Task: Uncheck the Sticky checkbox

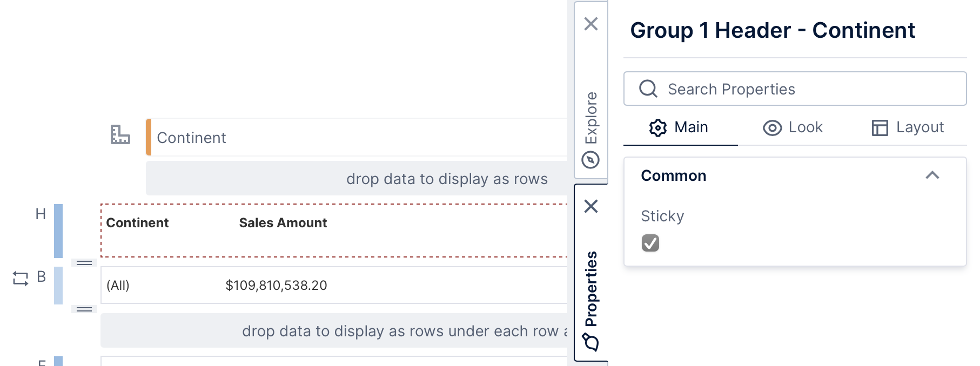Action: click(x=650, y=243)
